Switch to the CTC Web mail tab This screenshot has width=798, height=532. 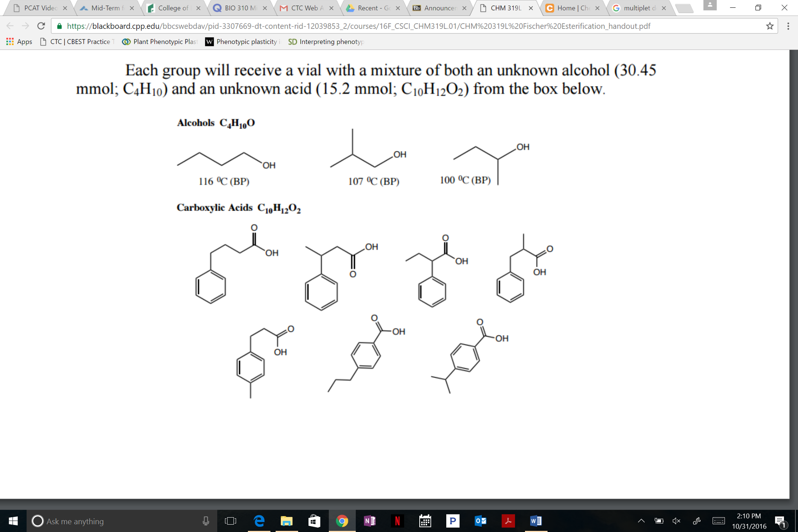pyautogui.click(x=303, y=8)
